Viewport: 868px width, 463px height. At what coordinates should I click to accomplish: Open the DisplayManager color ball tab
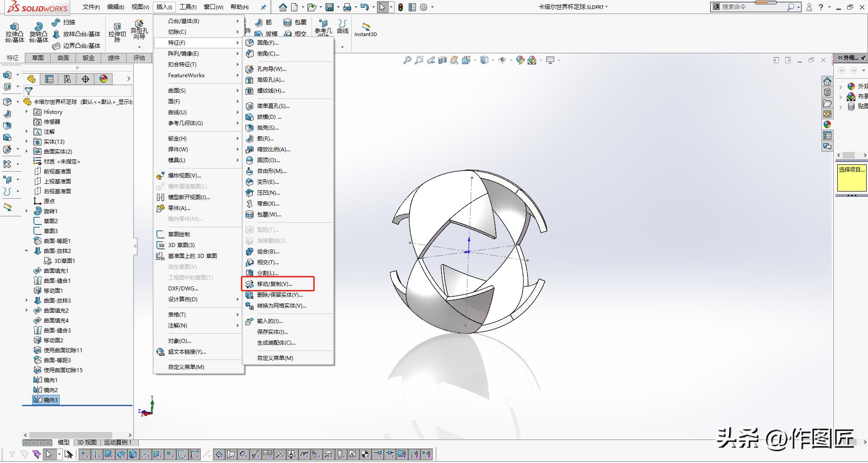point(104,79)
